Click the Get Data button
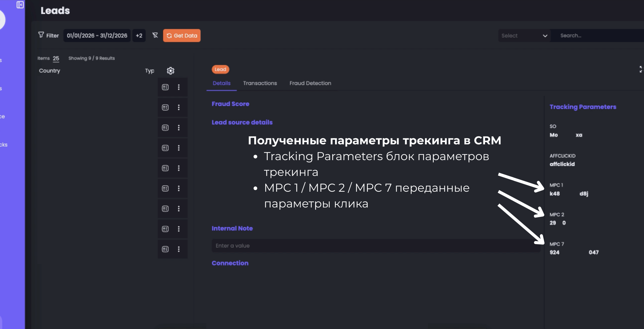 coord(182,35)
